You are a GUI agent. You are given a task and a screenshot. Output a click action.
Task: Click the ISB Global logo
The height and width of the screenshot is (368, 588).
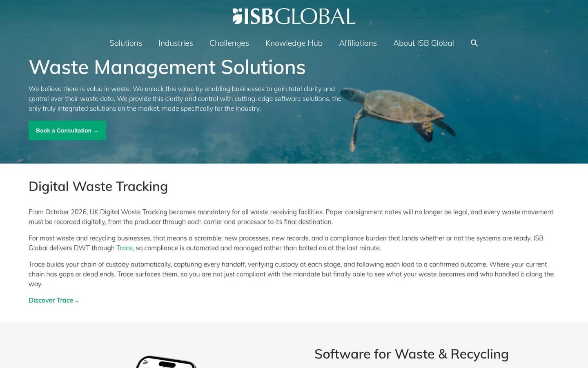click(294, 16)
